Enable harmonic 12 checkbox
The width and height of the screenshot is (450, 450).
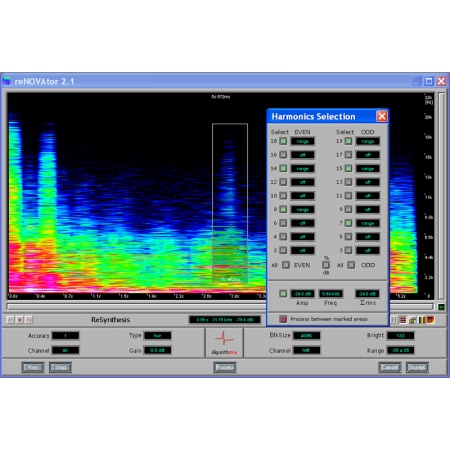283,182
